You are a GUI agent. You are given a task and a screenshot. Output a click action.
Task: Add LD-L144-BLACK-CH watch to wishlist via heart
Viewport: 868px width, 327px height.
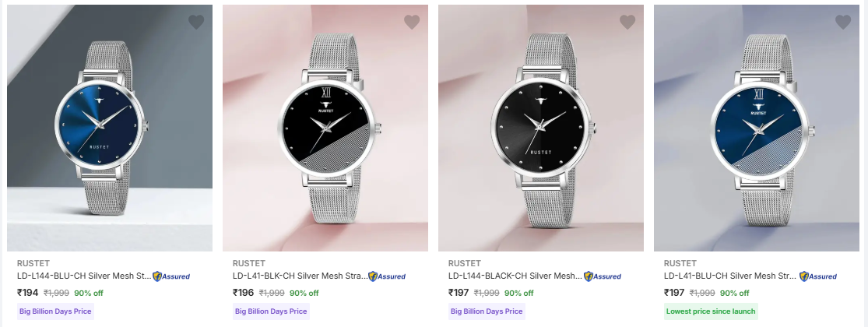627,22
